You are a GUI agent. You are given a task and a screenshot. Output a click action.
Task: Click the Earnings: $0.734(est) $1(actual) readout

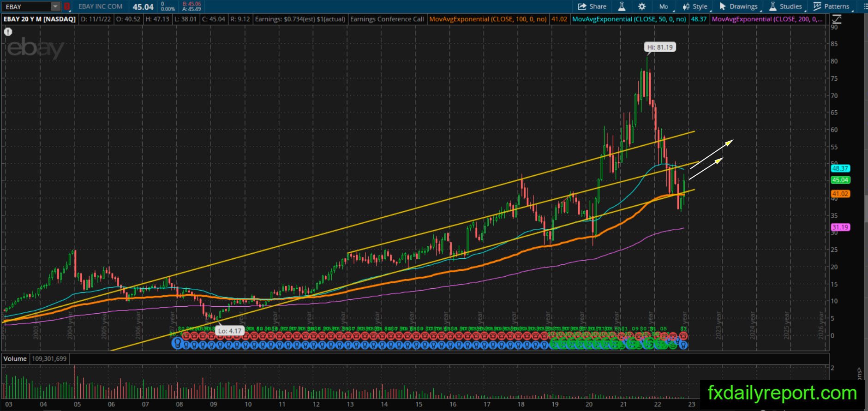click(300, 19)
